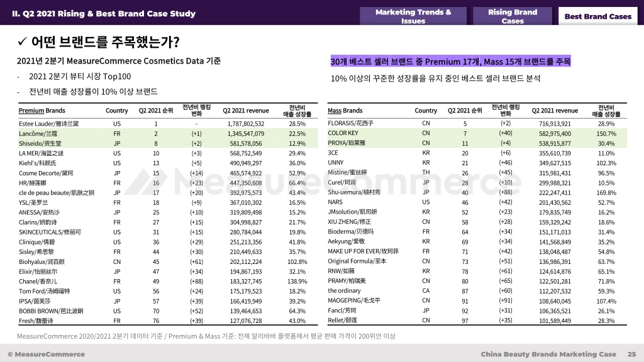Click the '© MeasureCommerce' footer text
Screen dimensions: 644x362
[46, 354]
